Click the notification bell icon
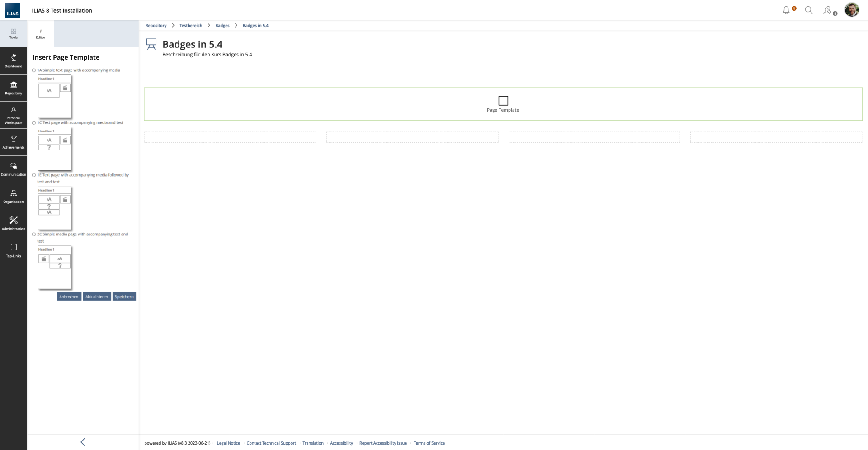This screenshot has height=450, width=868. click(786, 10)
